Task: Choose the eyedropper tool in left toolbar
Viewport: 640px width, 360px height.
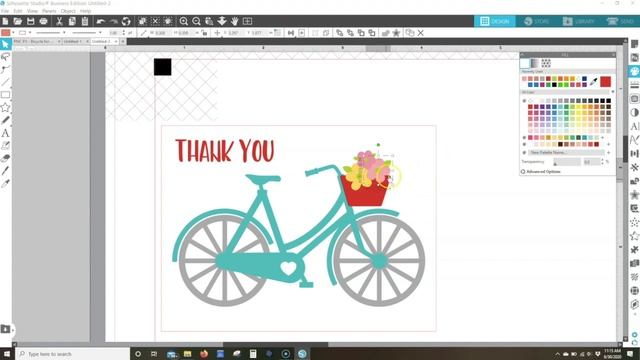Action: tap(5, 184)
